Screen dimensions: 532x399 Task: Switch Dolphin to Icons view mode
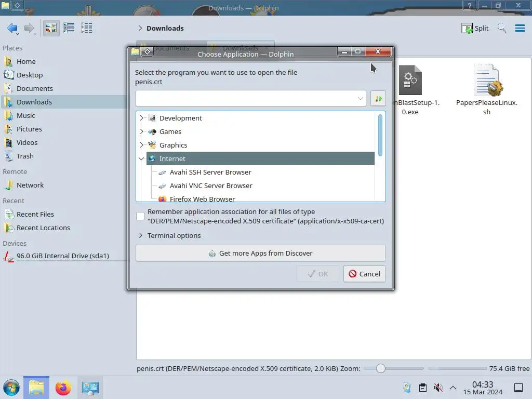click(x=51, y=28)
